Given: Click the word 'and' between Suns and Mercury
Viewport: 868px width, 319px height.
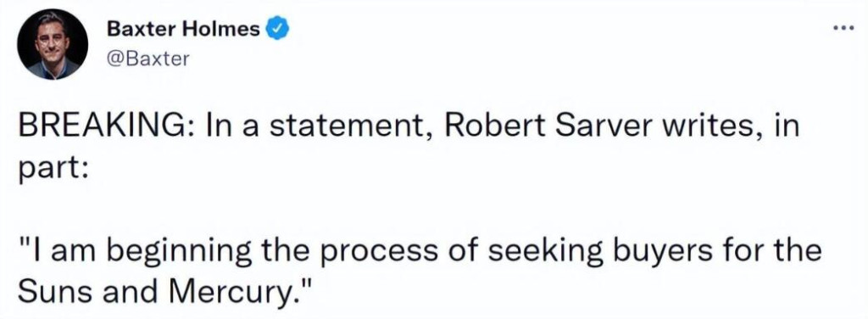Looking at the screenshot, I should click(x=133, y=291).
